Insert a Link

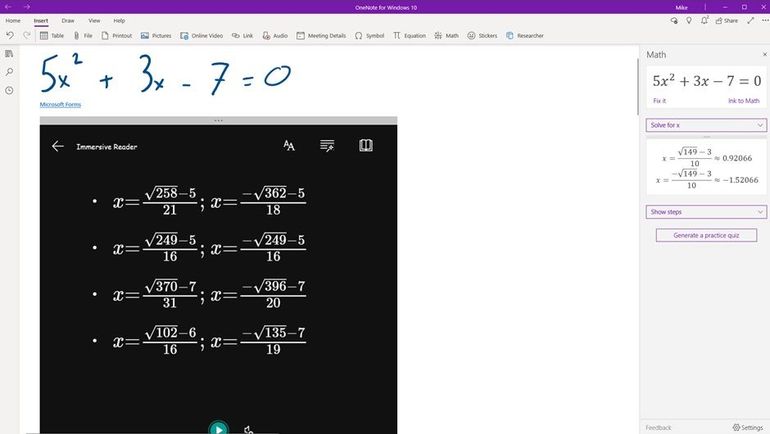pyautogui.click(x=242, y=35)
